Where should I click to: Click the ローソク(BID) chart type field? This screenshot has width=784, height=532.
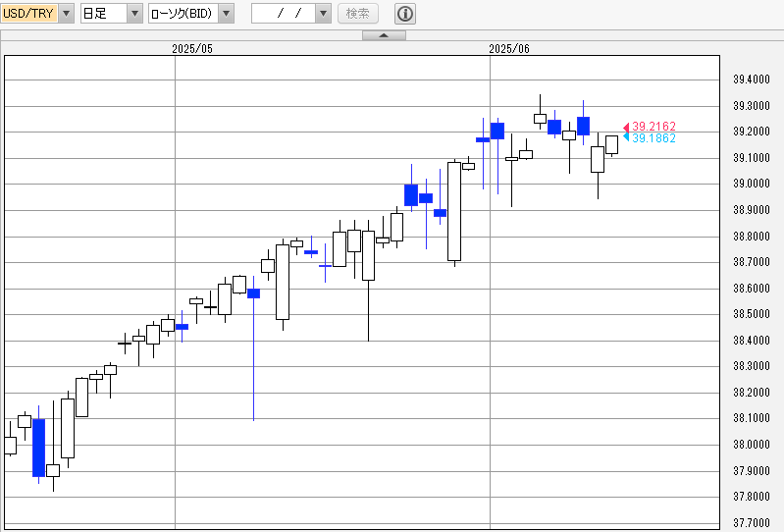183,14
